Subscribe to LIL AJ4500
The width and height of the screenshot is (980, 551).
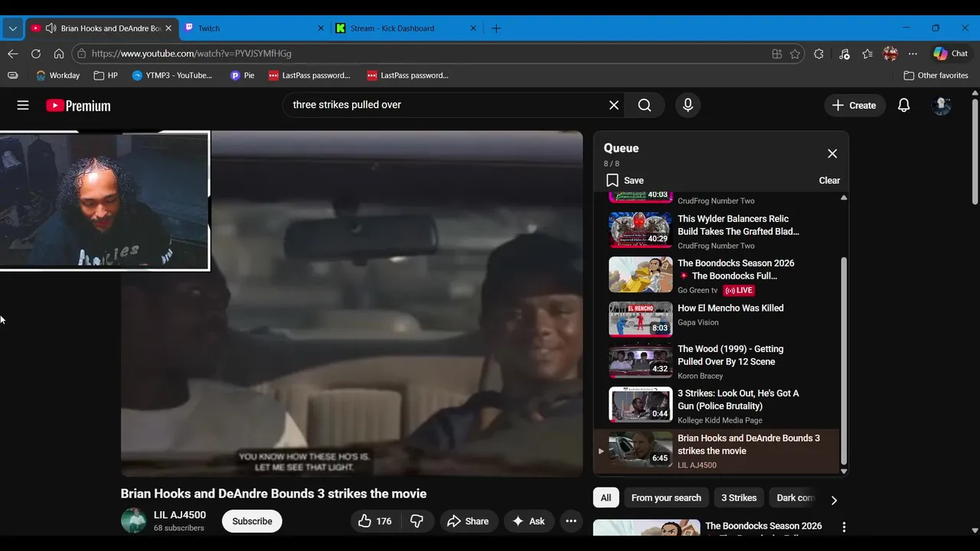tap(252, 521)
